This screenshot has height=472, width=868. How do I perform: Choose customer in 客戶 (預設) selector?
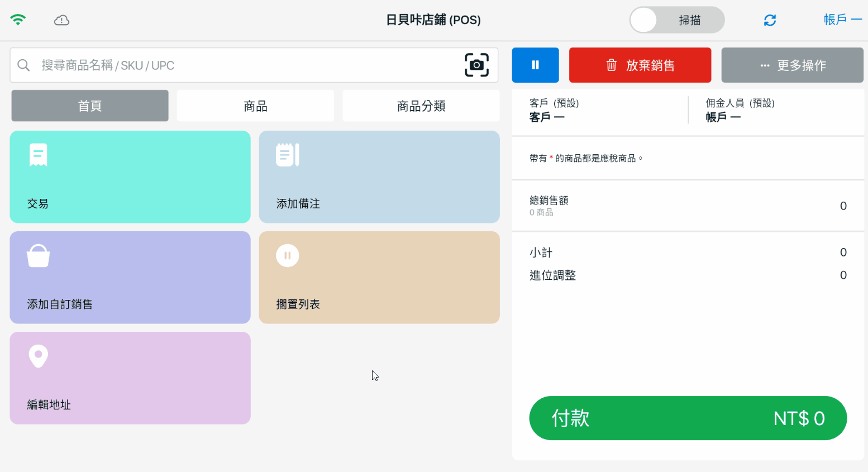[600, 111]
